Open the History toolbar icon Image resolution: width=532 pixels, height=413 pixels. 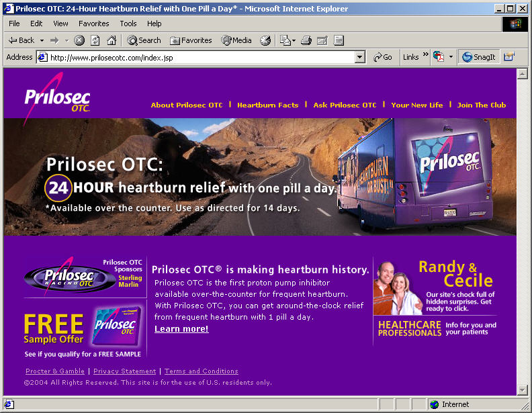(x=265, y=41)
